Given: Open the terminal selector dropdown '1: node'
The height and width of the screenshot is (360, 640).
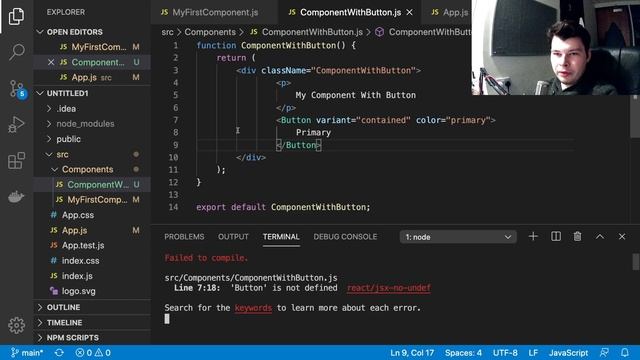Looking at the screenshot, I should [458, 237].
